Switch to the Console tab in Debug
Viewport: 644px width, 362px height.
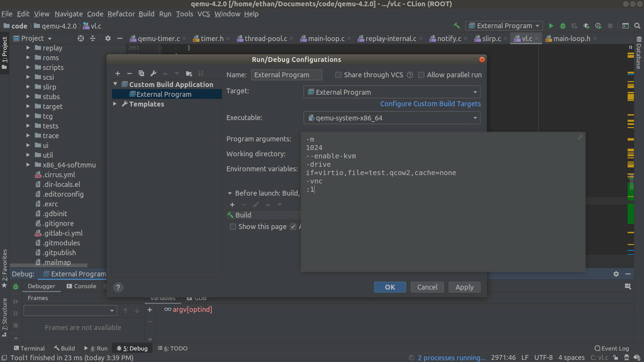tap(82, 286)
